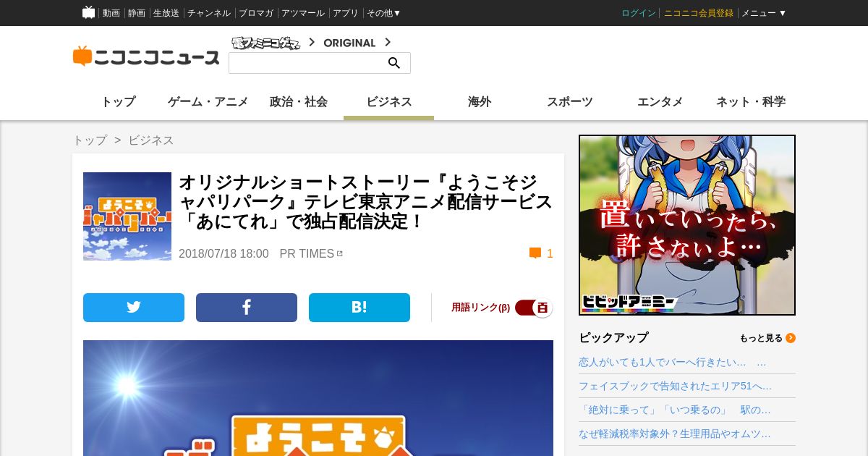The image size is (868, 456).
Task: Click the article headline ようこそジャパリパーク
Action: (365, 202)
